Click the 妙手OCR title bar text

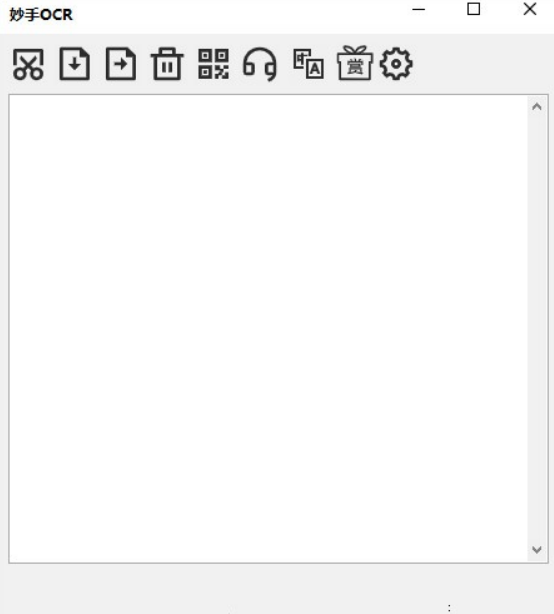(x=41, y=15)
